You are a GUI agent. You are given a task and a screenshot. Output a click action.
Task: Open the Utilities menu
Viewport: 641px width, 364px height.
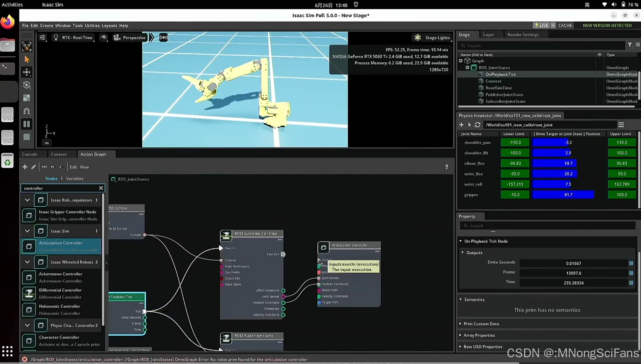(x=92, y=26)
